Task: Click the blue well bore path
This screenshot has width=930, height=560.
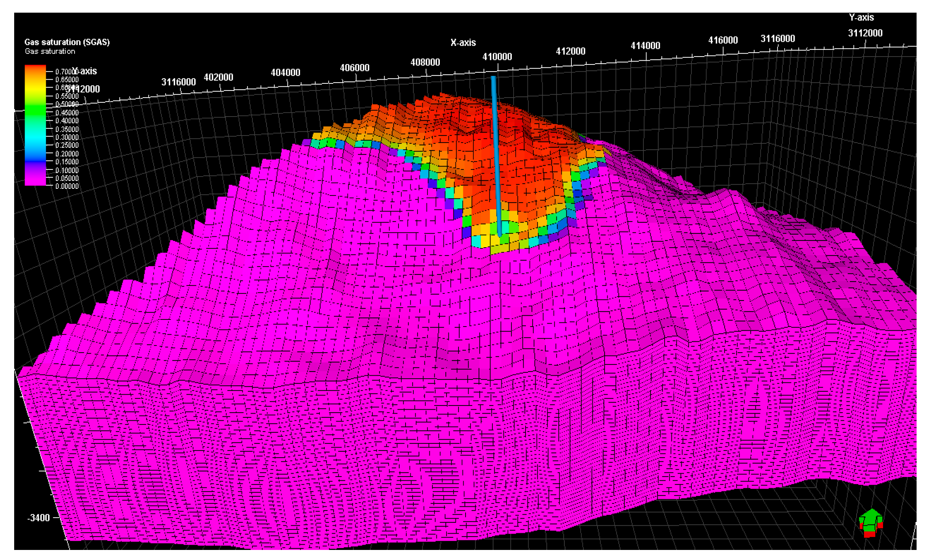Action: [496, 151]
